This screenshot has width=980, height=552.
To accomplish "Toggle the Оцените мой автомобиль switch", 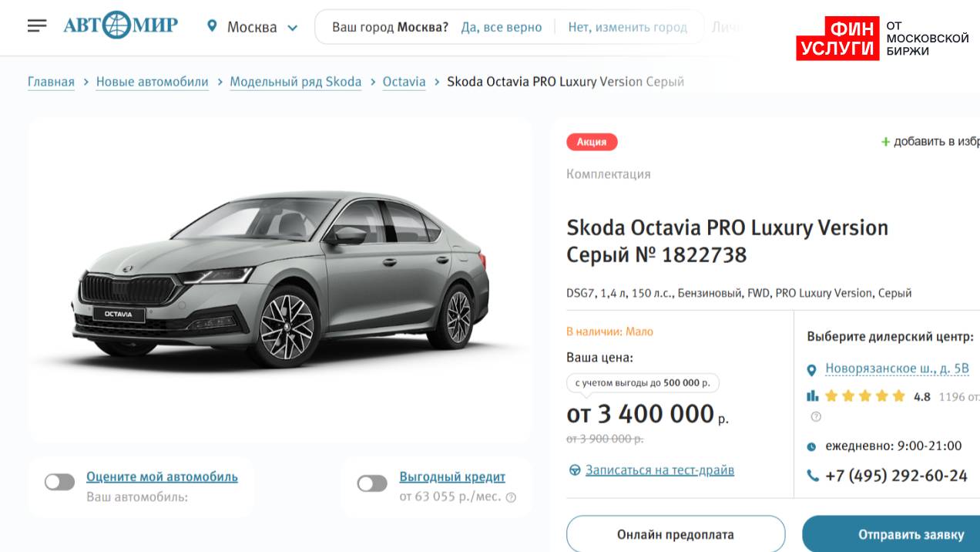I will [59, 483].
